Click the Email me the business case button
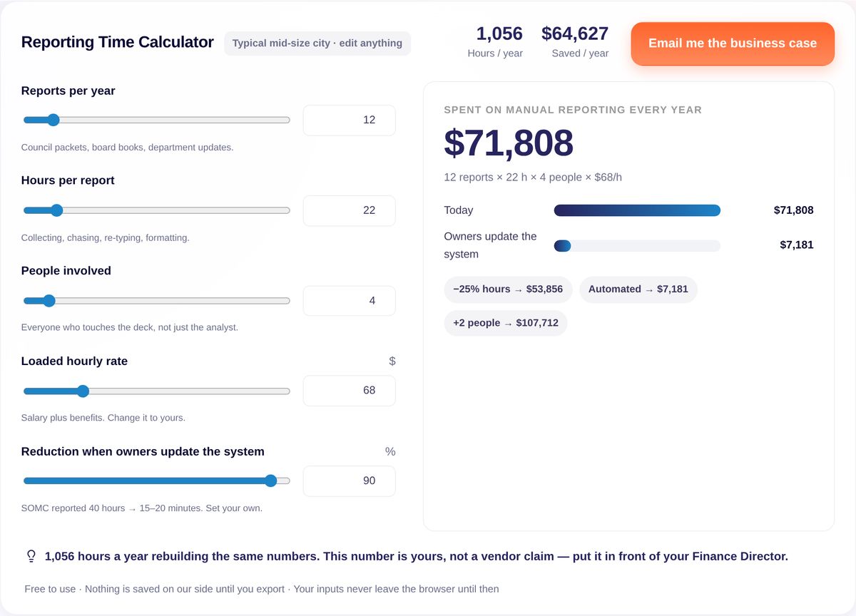Viewport: 856px width, 616px height. coord(733,43)
